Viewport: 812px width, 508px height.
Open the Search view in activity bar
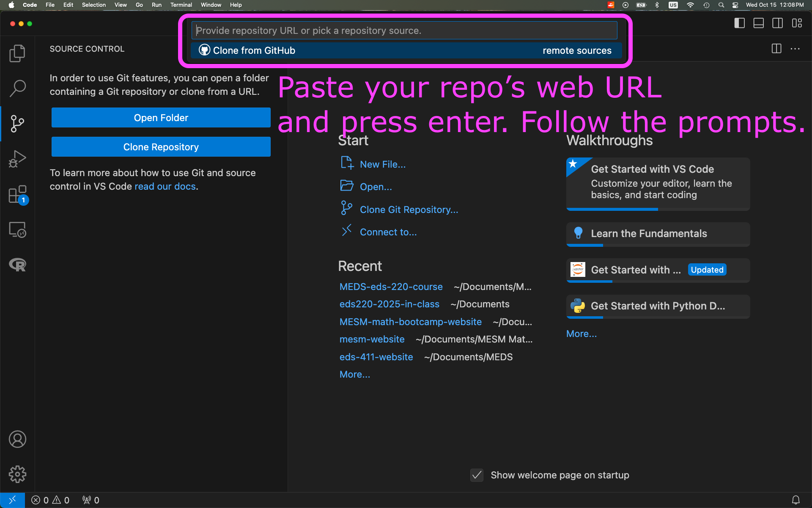click(17, 88)
